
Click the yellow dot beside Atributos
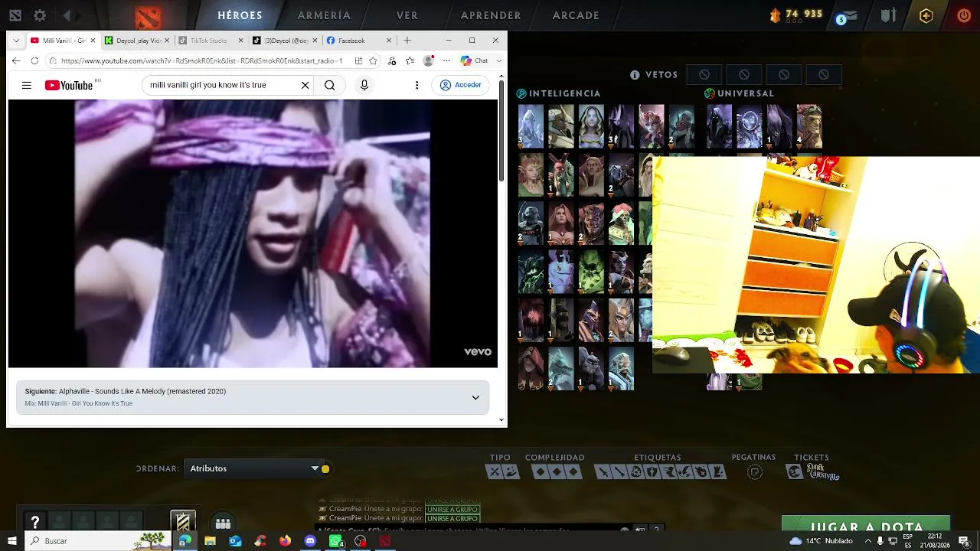pos(325,468)
